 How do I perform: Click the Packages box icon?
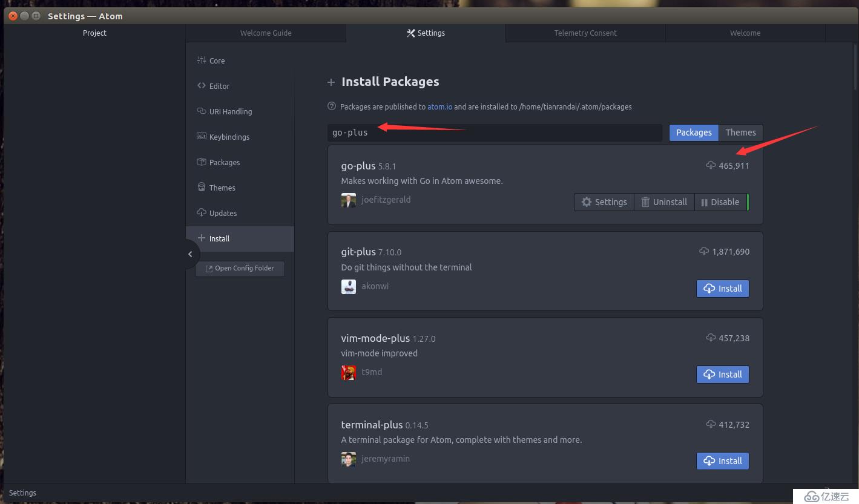(x=202, y=162)
